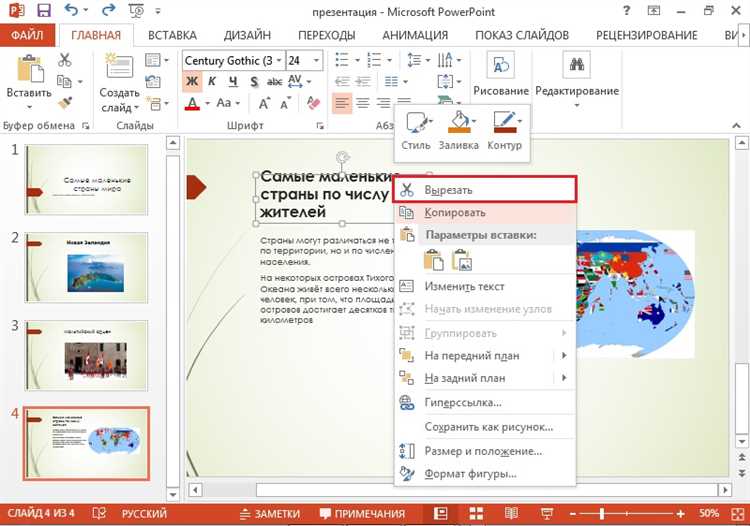Toggle strikethrough (abc)
The height and width of the screenshot is (526, 750).
click(274, 82)
